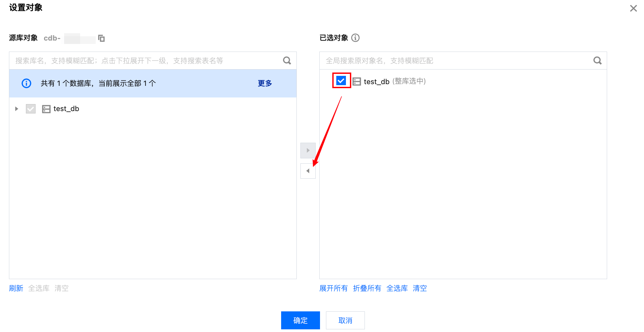Click 展开所有 to expand all selected objects

tap(334, 288)
